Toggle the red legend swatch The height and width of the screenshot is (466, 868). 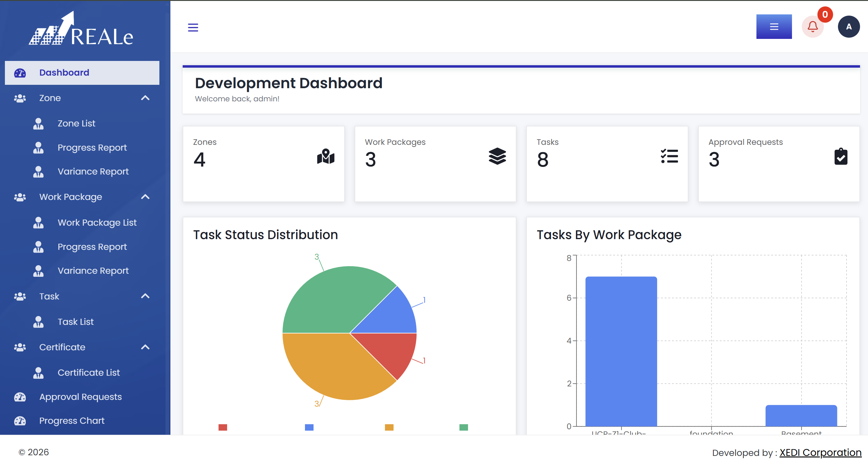click(223, 427)
